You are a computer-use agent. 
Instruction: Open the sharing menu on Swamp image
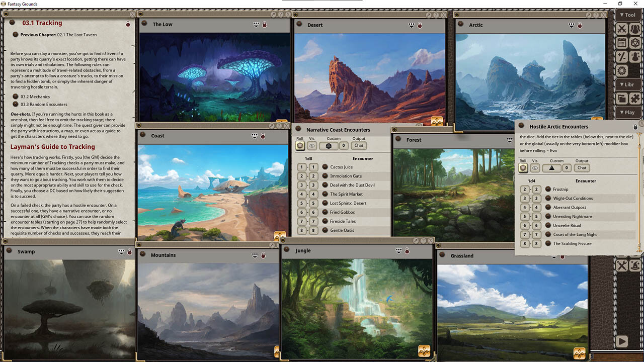(x=121, y=252)
